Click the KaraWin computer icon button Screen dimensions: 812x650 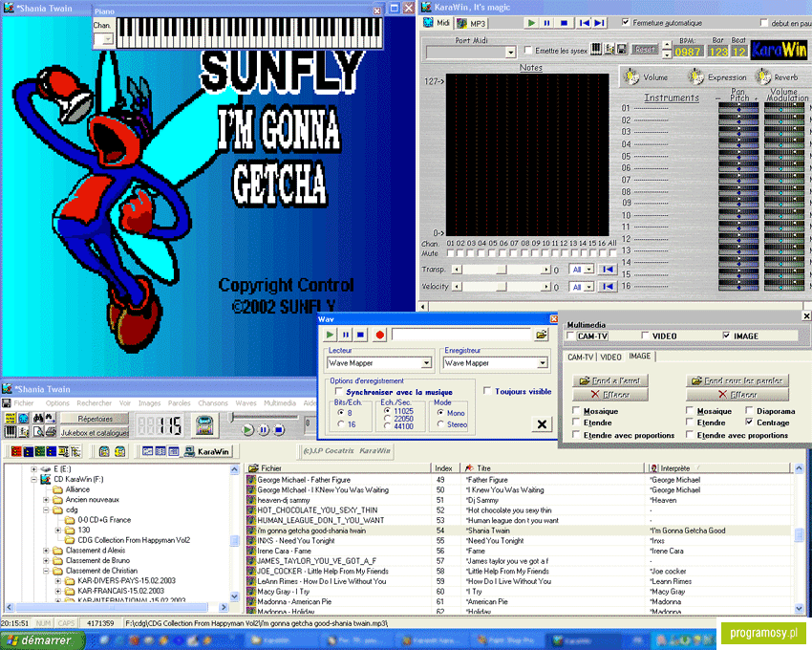click(206, 451)
